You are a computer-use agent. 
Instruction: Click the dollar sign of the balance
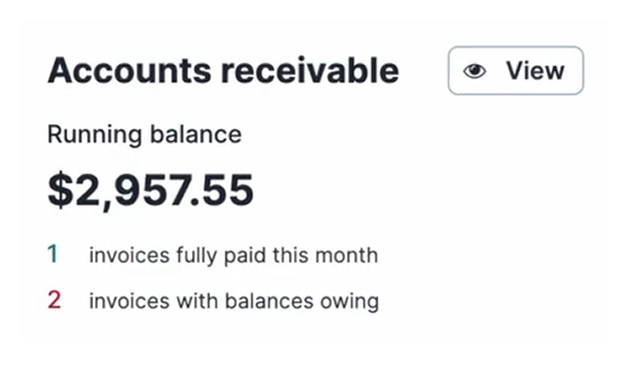[x=60, y=190]
